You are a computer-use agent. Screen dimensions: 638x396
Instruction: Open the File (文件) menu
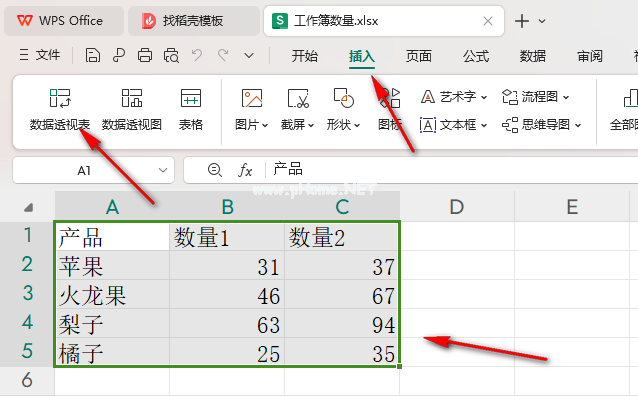[39, 55]
